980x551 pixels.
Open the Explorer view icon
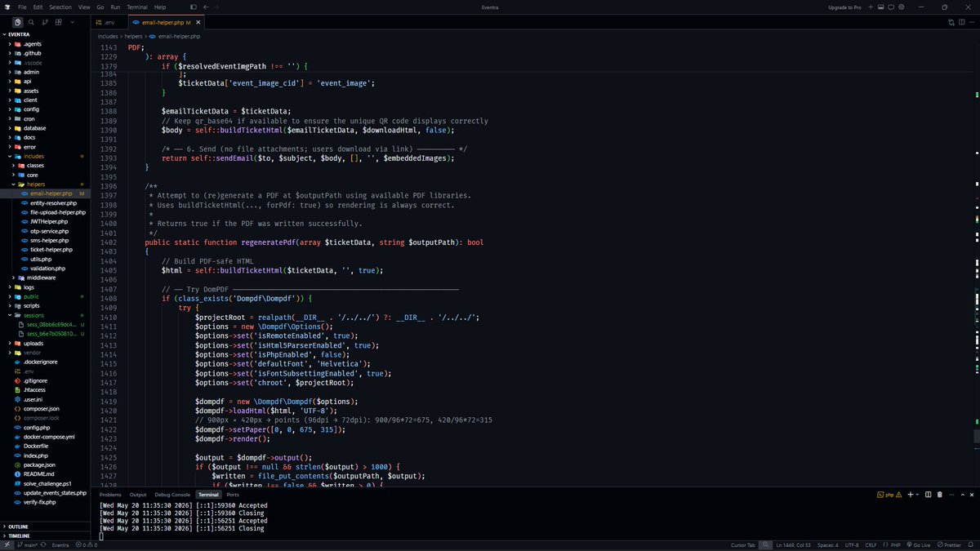18,22
